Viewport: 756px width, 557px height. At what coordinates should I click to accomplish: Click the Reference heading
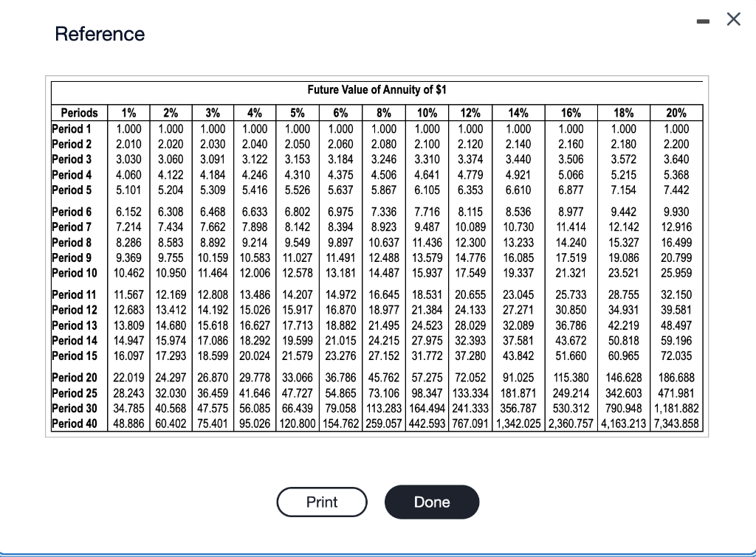[x=100, y=34]
